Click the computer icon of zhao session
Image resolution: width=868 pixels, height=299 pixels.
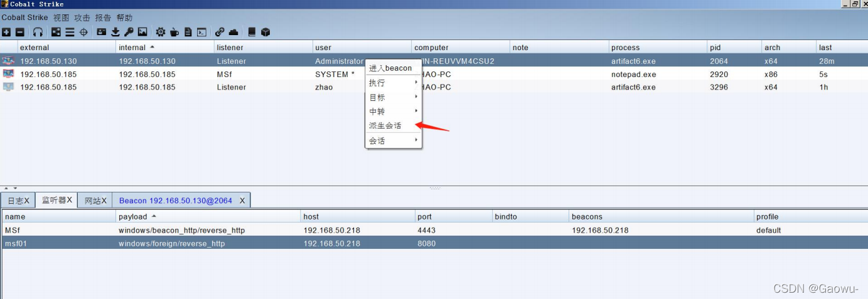coord(8,87)
